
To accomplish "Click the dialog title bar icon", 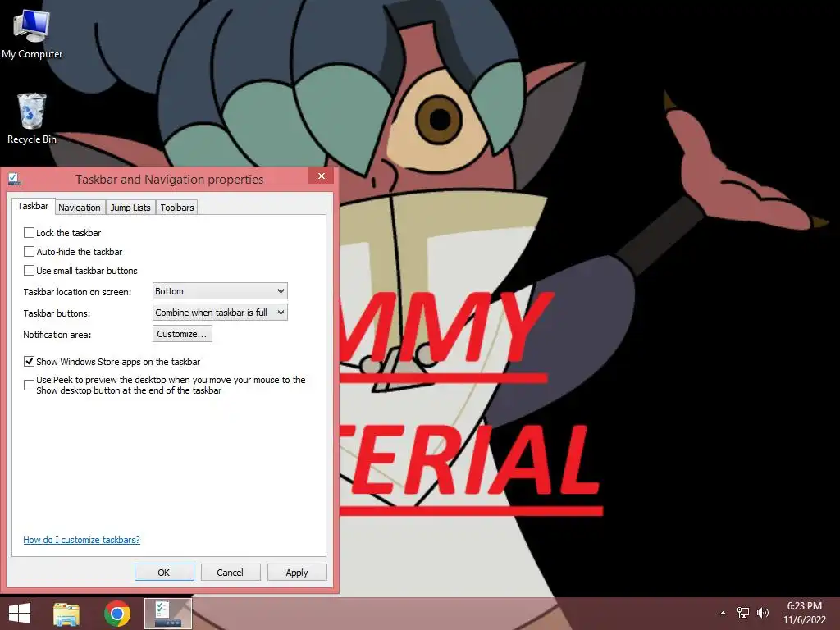I will 15,179.
